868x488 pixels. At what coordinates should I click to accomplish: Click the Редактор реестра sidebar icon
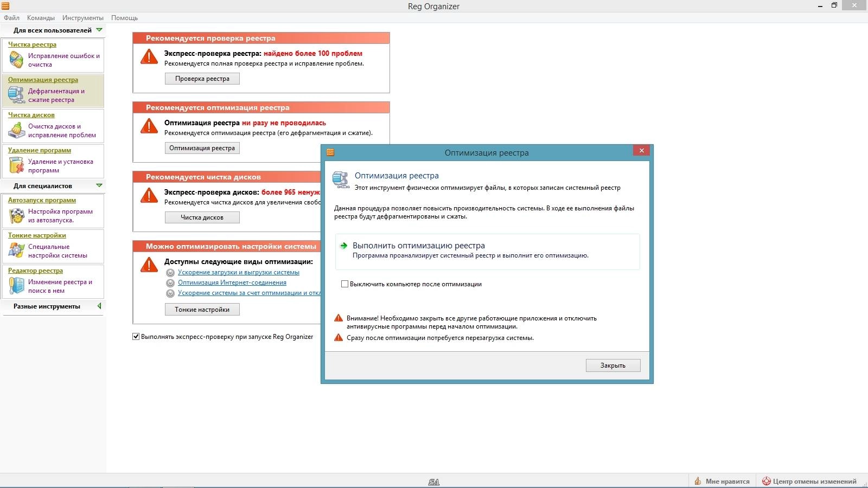point(16,286)
